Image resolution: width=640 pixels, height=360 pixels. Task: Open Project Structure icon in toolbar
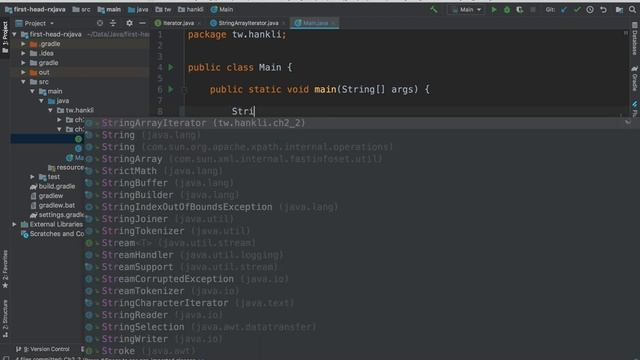(x=619, y=9)
